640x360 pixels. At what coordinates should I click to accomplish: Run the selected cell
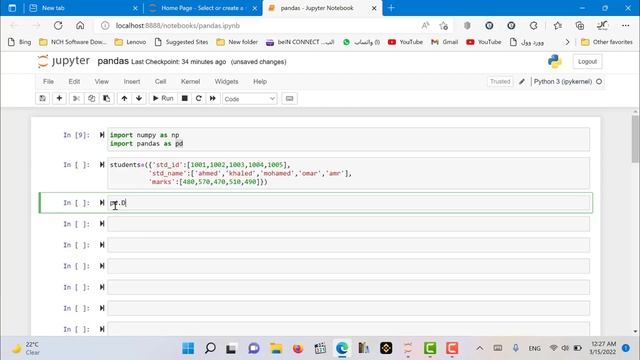(x=163, y=98)
